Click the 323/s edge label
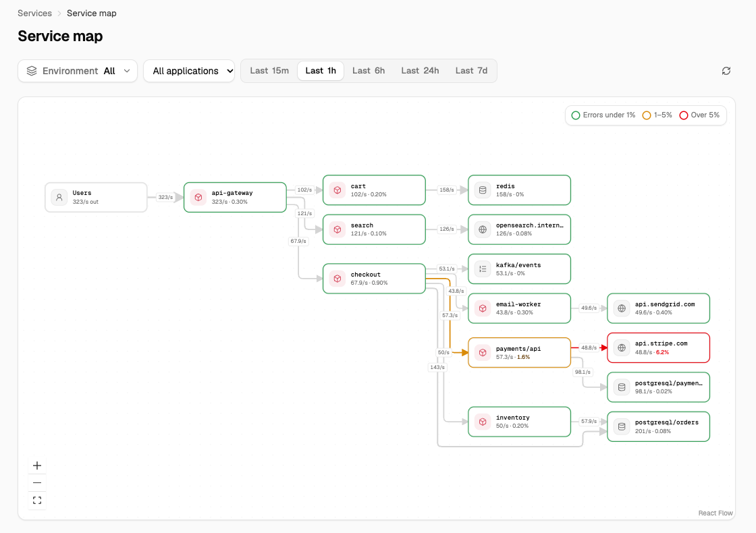Viewport: 756px width, 533px height. (x=165, y=197)
